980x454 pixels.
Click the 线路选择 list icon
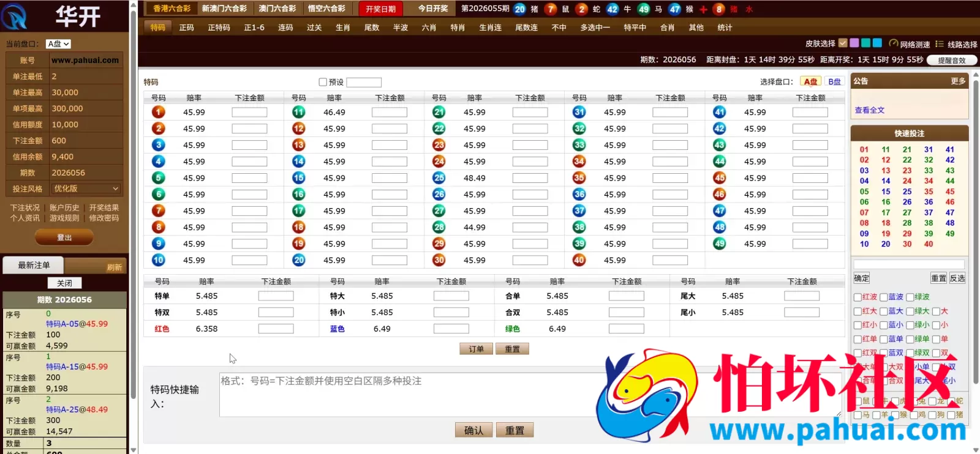click(939, 43)
